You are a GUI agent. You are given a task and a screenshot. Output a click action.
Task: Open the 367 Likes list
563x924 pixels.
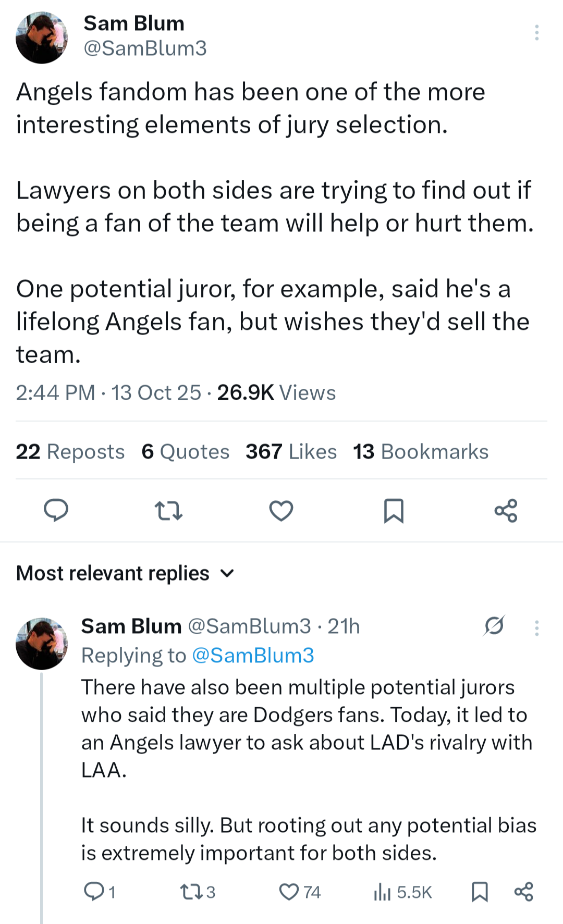[291, 451]
